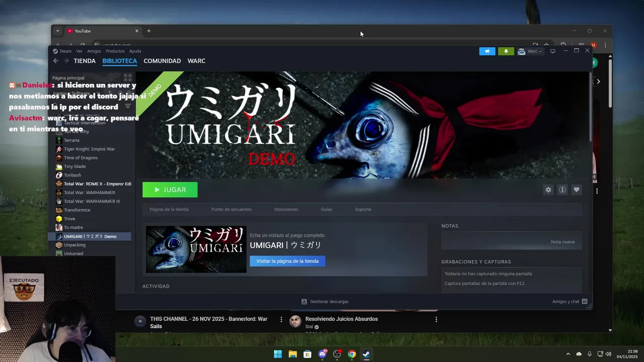Open Chrome three-dot menu in browser window
The height and width of the screenshot is (362, 644).
pos(605,45)
